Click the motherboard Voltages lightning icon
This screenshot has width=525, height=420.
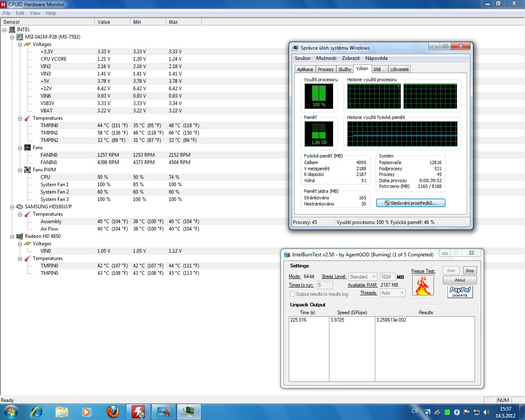pos(27,44)
